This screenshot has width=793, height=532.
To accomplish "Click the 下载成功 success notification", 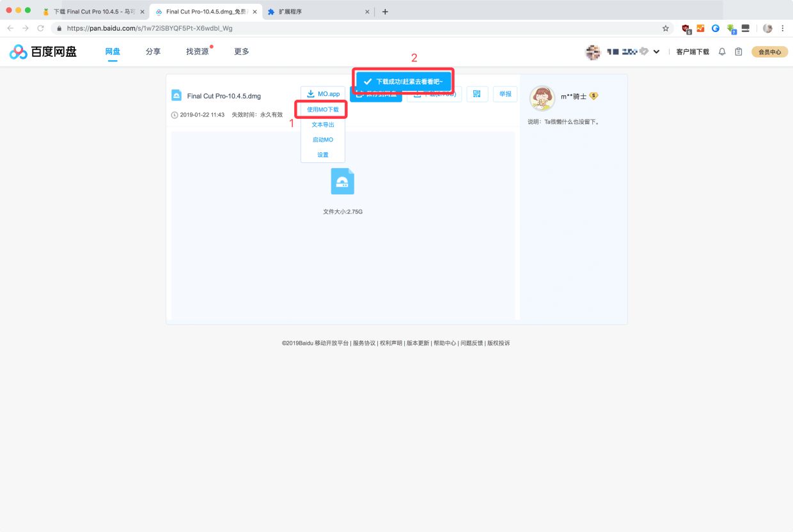I will click(404, 82).
